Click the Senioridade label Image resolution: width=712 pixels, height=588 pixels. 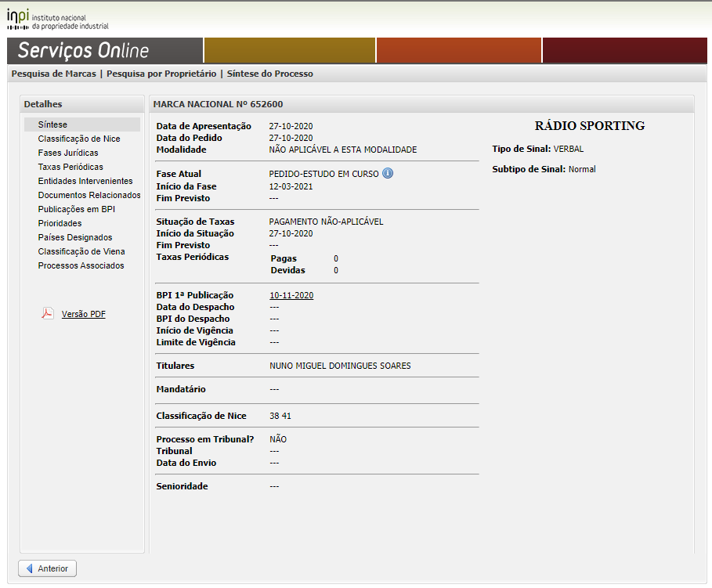[182, 486]
